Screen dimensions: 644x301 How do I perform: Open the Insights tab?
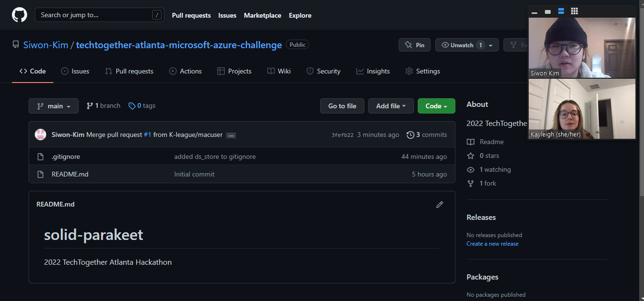pyautogui.click(x=373, y=71)
